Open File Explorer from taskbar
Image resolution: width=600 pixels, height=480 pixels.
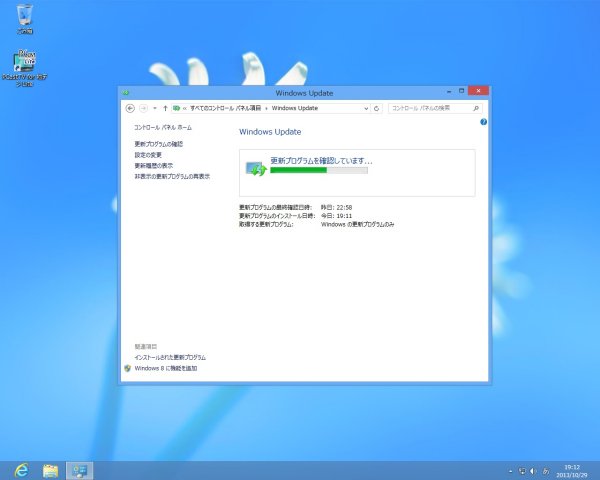(50, 470)
